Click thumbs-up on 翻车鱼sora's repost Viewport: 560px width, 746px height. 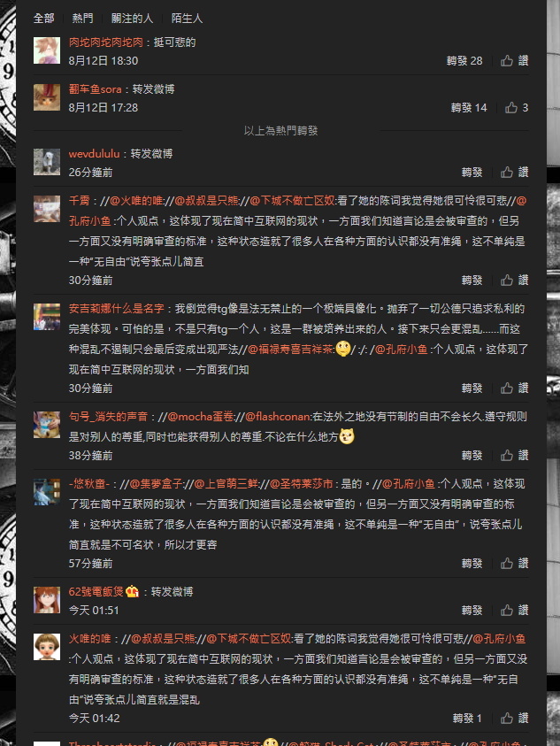[517, 108]
